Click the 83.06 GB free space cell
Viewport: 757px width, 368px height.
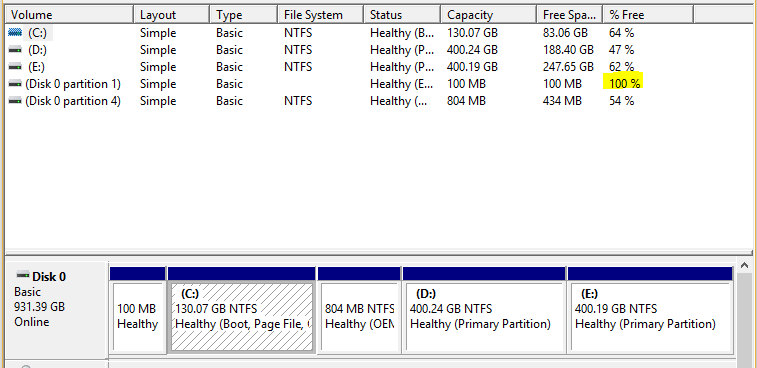pyautogui.click(x=565, y=33)
